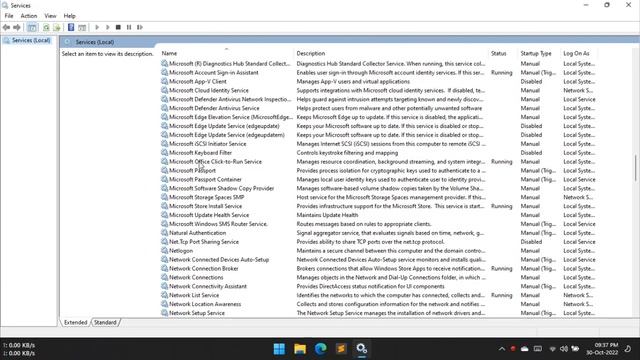The image size is (640, 360).
Task: Sort by the Log On As column header
Action: (x=579, y=53)
